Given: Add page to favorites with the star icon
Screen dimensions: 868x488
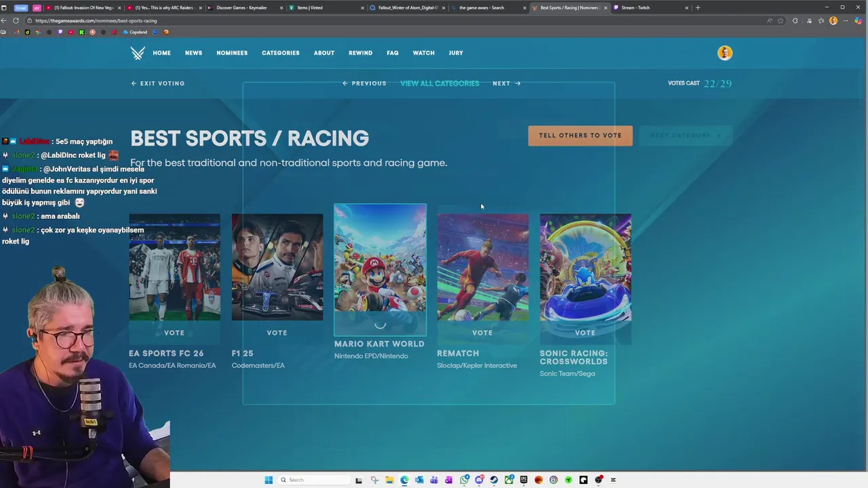Looking at the screenshot, I should tap(780, 20).
